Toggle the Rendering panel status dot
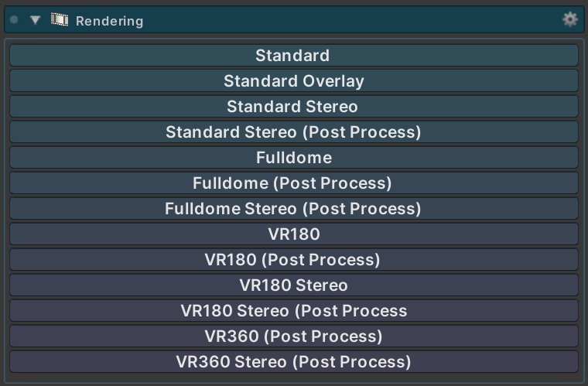This screenshot has width=588, height=386. pyautogui.click(x=14, y=19)
